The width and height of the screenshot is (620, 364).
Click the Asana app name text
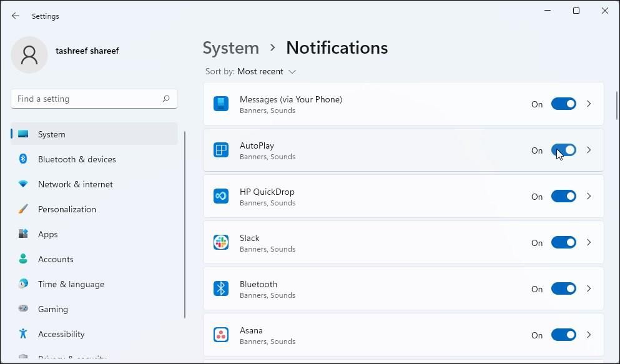251,330
